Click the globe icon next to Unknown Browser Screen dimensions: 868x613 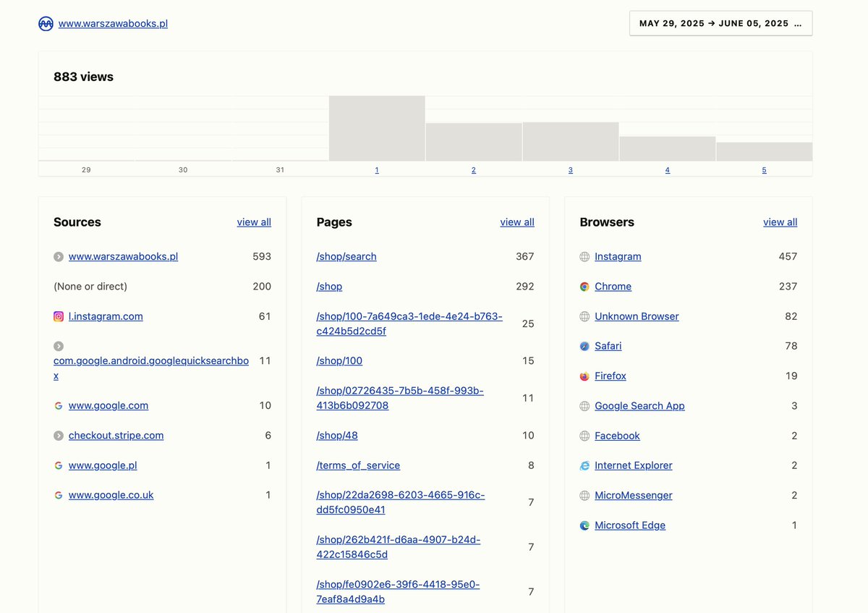pyautogui.click(x=584, y=316)
